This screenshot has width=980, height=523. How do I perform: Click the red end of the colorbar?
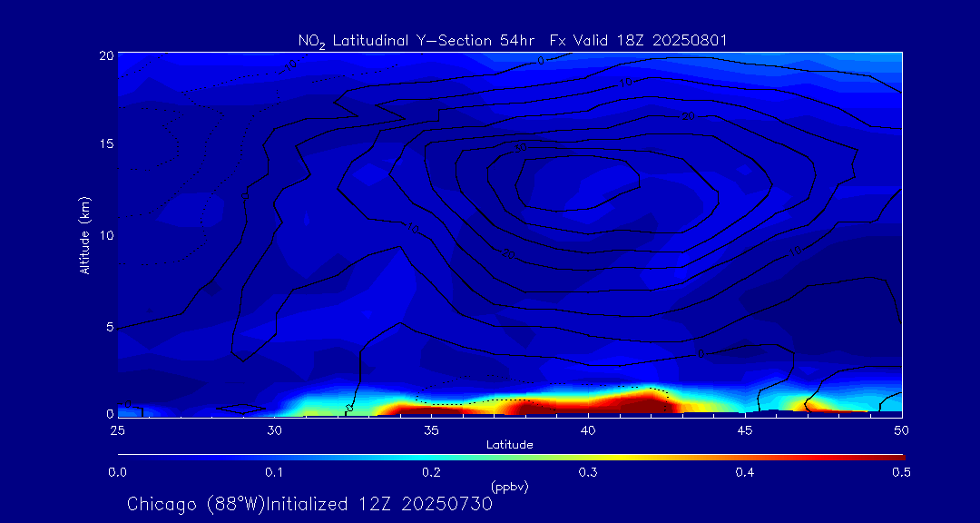(x=898, y=455)
